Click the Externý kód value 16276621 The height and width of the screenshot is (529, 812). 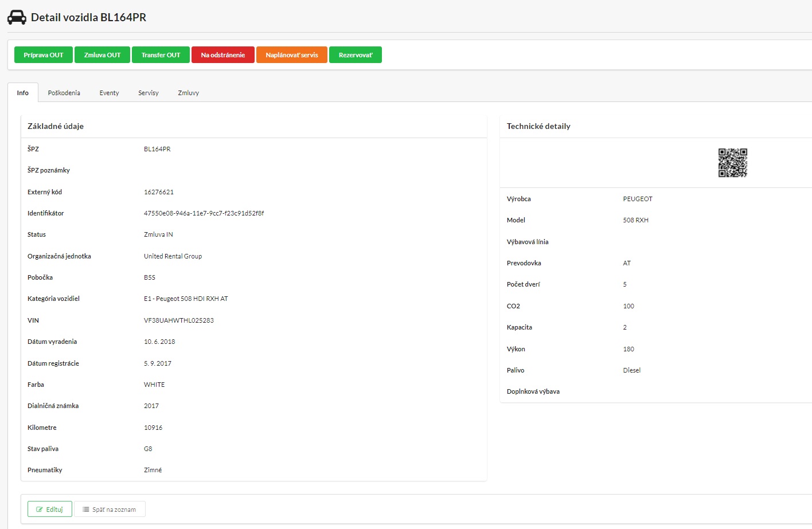click(159, 192)
